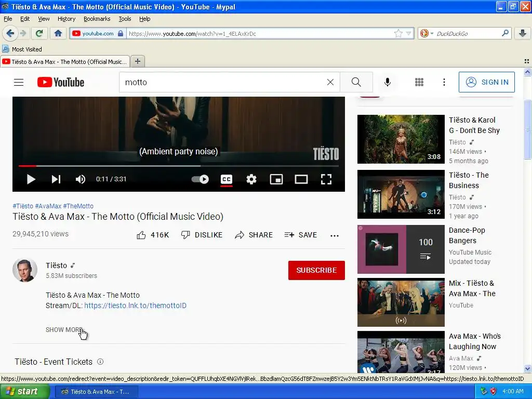Click the #Tiësto hashtag
Screen dimensions: 532x399
(x=23, y=206)
